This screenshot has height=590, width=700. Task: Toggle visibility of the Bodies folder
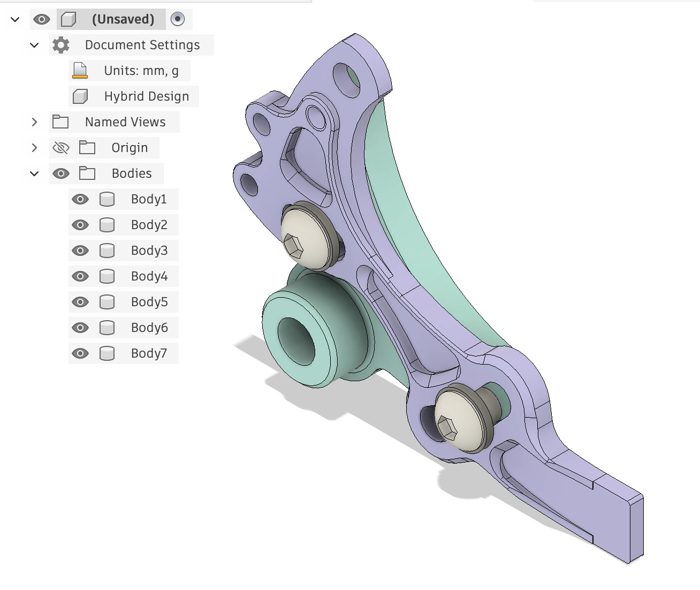(61, 173)
